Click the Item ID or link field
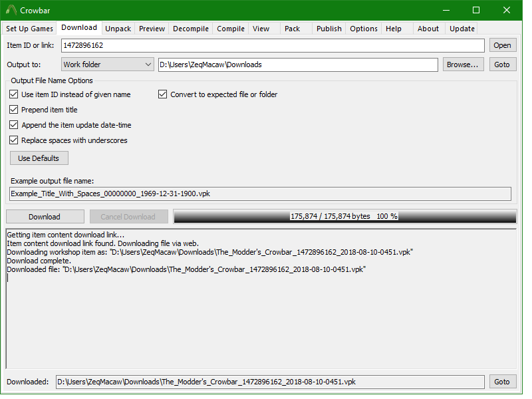The width and height of the screenshot is (532, 399). tap(273, 45)
